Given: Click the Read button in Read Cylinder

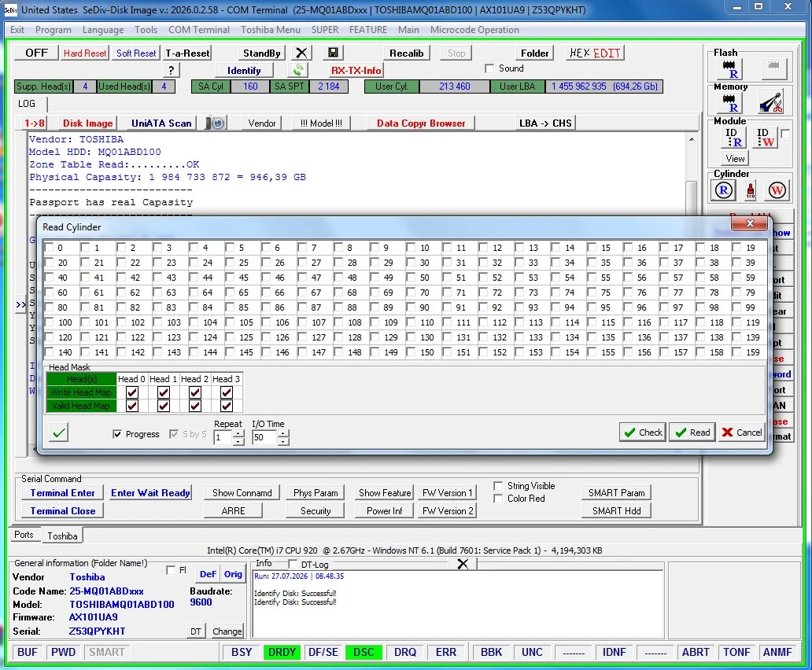Looking at the screenshot, I should click(692, 433).
